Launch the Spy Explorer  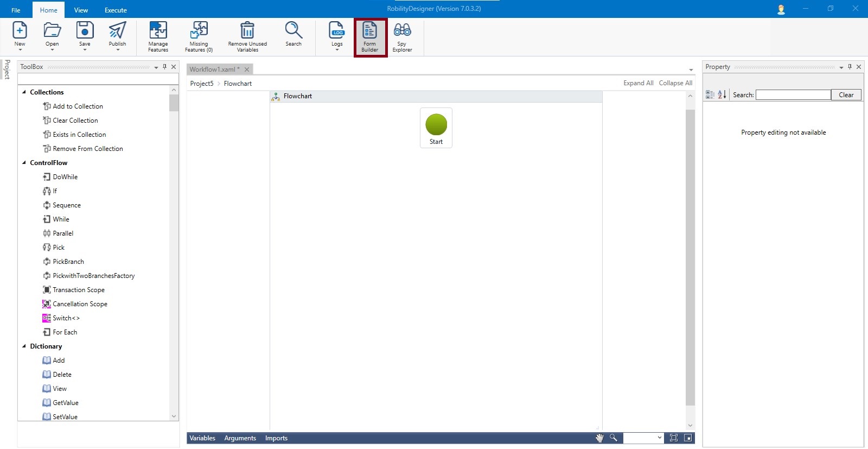coord(402,36)
